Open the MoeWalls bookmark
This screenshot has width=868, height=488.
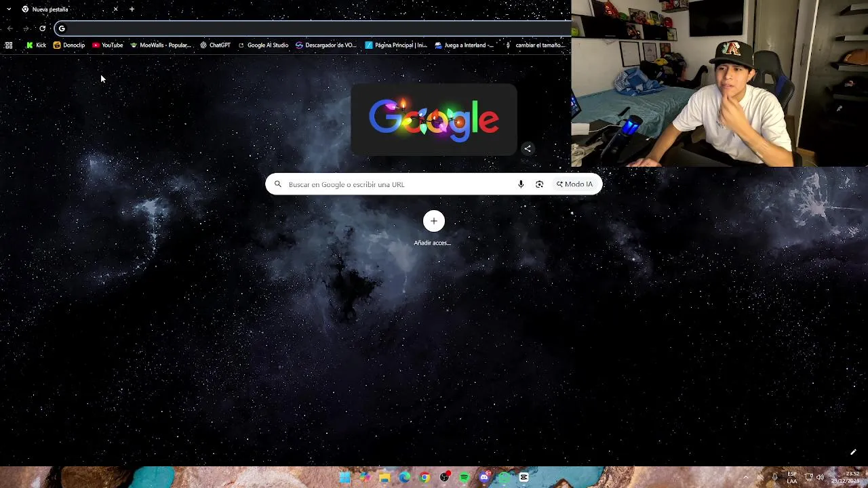(161, 45)
